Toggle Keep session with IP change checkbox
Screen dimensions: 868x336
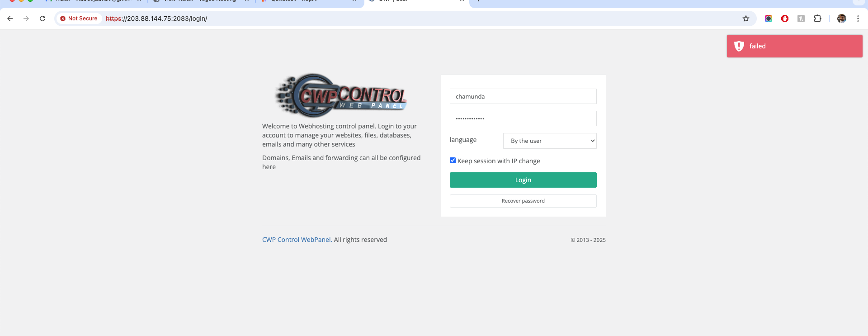point(453,161)
